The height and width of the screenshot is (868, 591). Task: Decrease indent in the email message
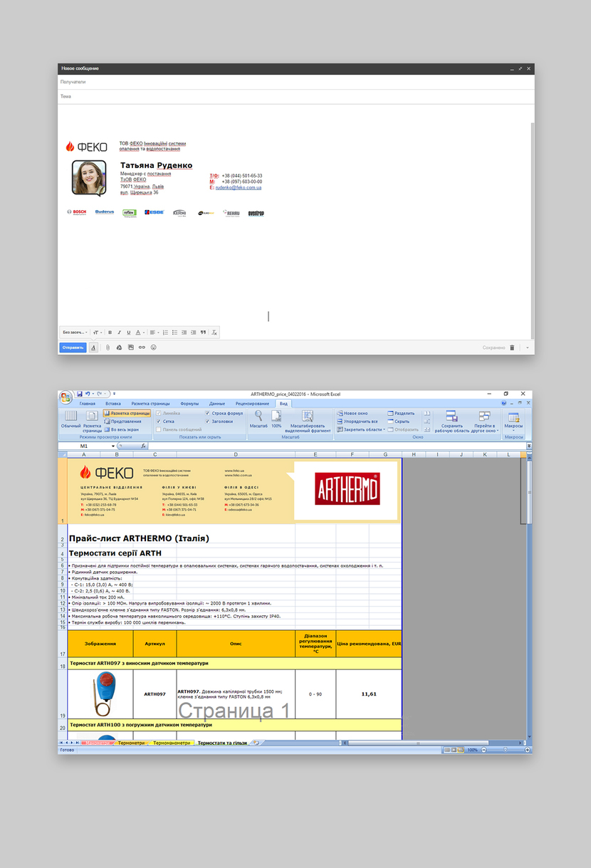pos(184,333)
